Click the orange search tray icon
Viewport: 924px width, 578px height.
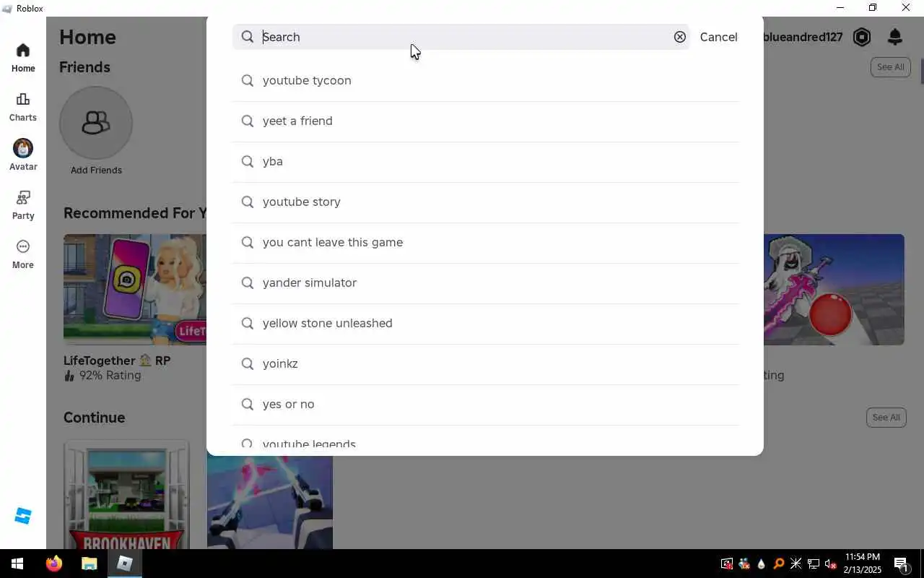[779, 564]
